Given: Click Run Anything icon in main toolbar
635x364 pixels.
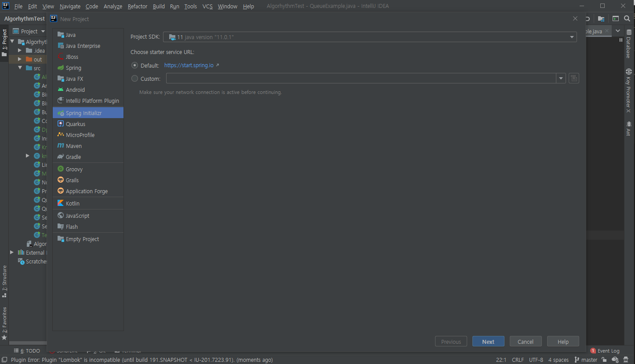Looking at the screenshot, I should [616, 19].
